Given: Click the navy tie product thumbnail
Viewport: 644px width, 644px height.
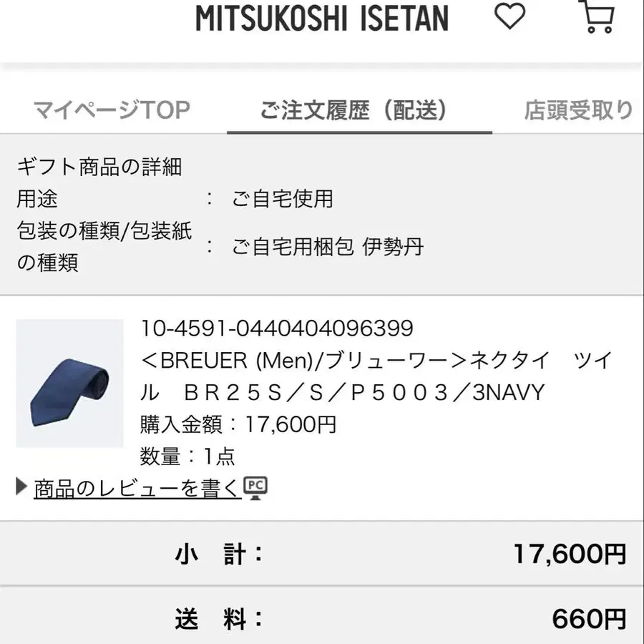Looking at the screenshot, I should 69,384.
